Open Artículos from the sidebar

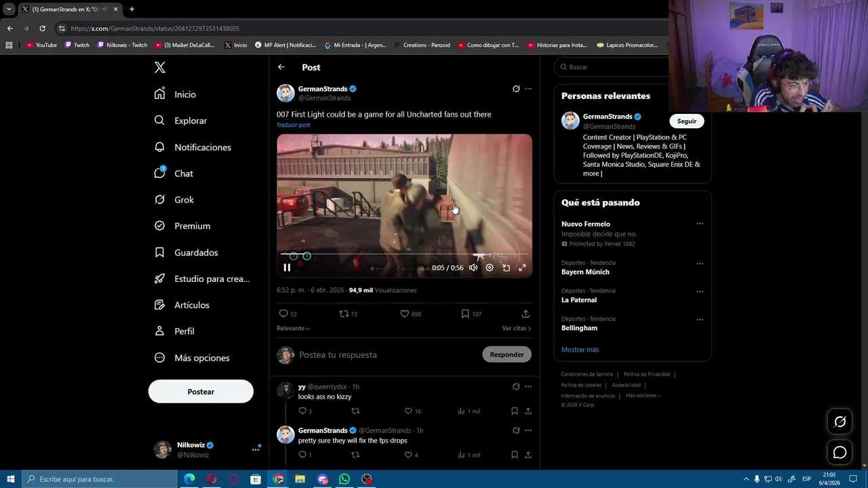coord(181,305)
